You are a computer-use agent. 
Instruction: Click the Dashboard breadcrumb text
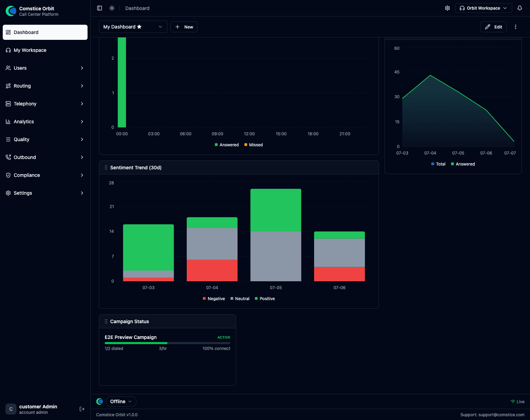pyautogui.click(x=137, y=8)
